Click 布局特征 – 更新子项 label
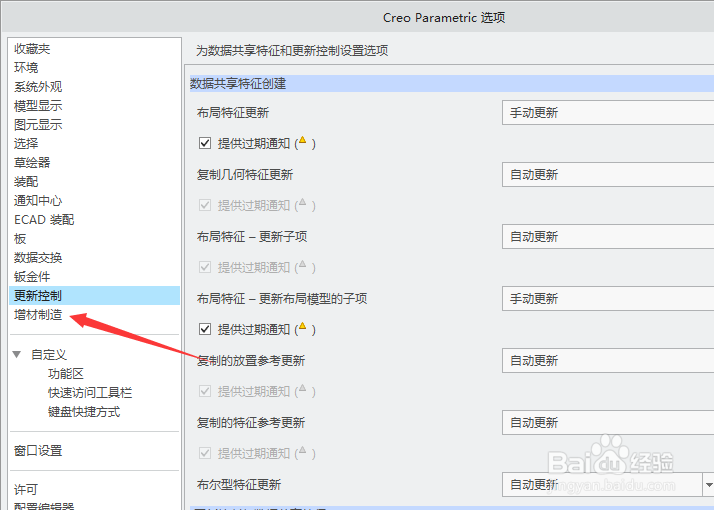714x510 pixels. pyautogui.click(x=252, y=237)
